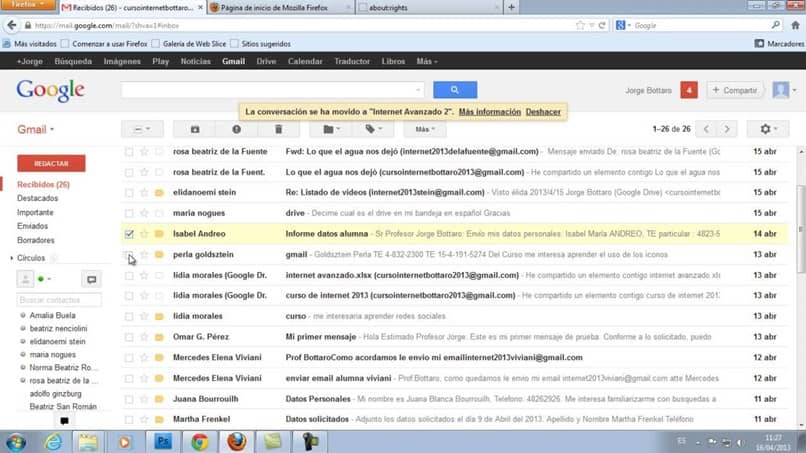
Task: Click the Deshacer undo link
Action: click(543, 112)
